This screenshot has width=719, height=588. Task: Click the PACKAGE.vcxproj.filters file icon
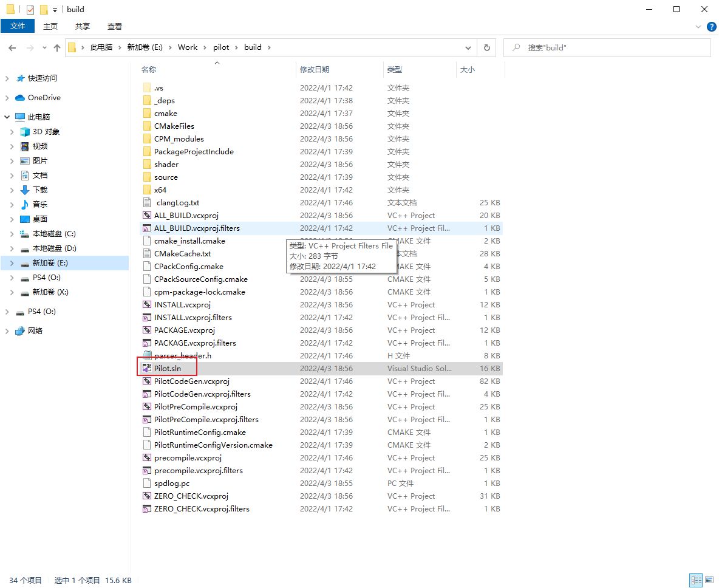147,343
